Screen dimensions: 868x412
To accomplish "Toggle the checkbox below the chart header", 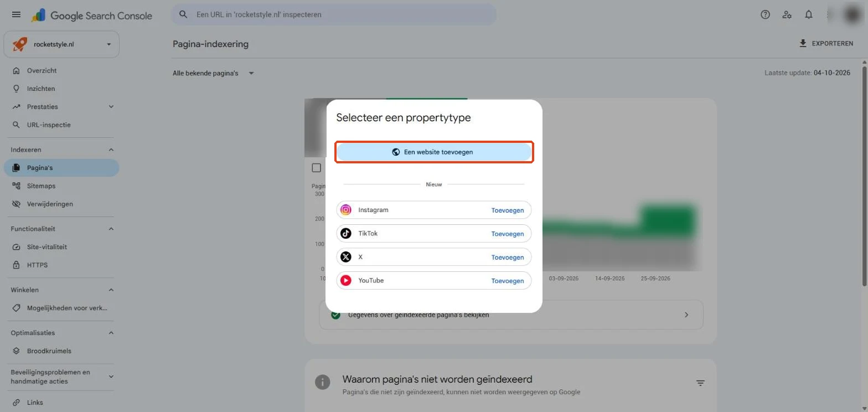I will click(x=317, y=168).
